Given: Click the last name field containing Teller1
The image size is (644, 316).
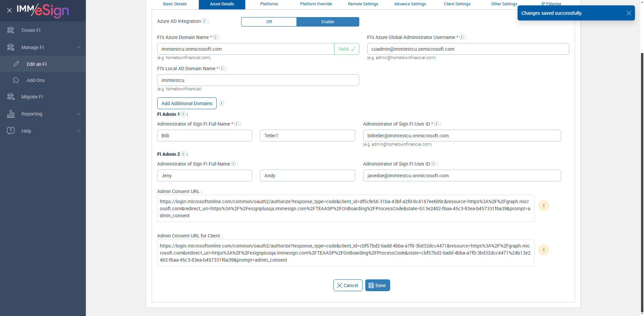Looking at the screenshot, I should (307, 136).
